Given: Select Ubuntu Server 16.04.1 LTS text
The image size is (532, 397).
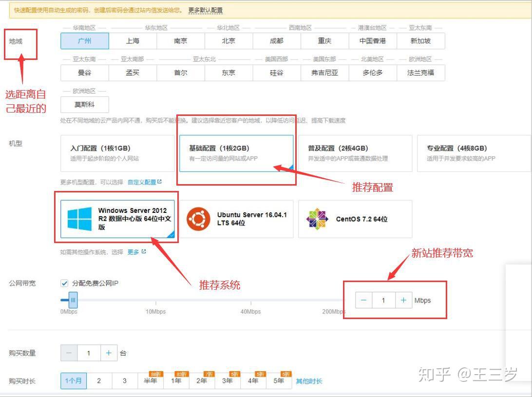Looking at the screenshot, I should [x=252, y=219].
